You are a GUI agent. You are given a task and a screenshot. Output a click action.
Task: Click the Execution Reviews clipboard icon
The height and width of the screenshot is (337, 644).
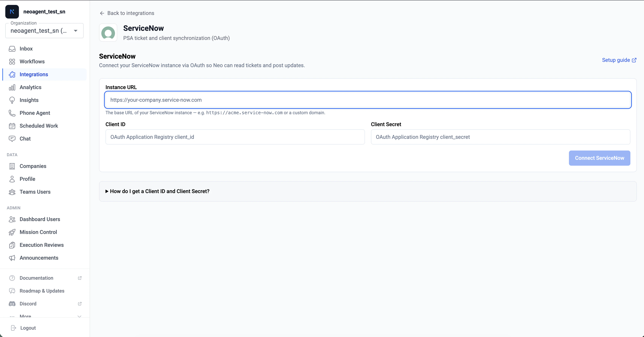[12, 245]
